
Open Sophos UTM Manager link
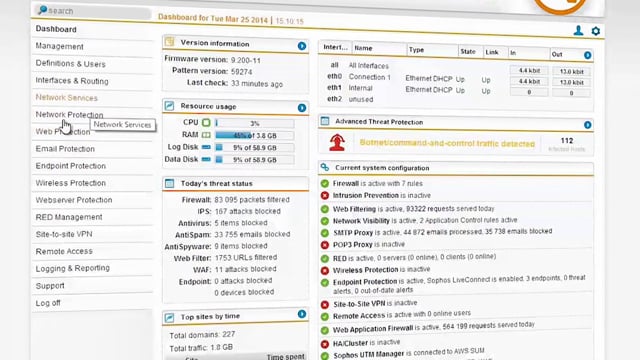368,355
